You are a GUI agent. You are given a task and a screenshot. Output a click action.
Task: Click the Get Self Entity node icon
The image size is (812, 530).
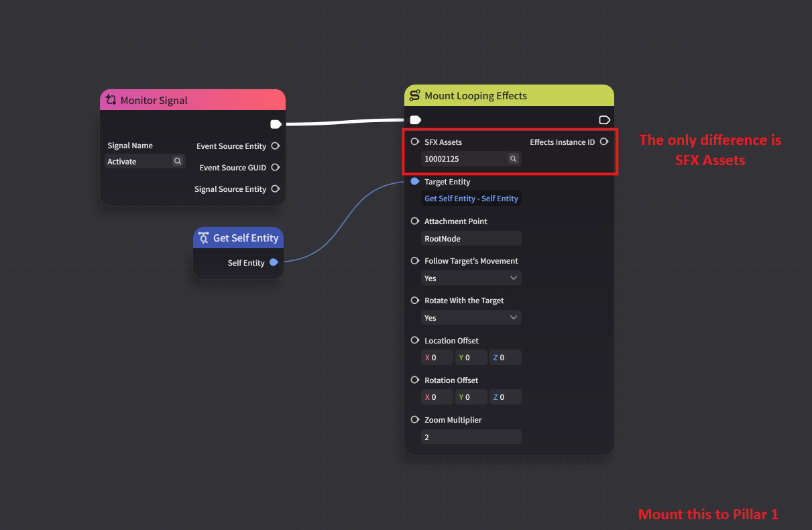204,237
